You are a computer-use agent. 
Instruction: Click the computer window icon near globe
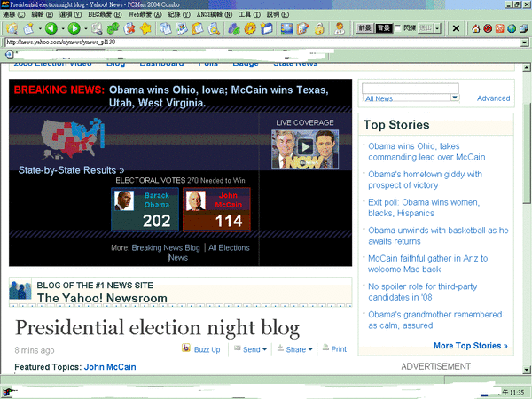(524, 28)
